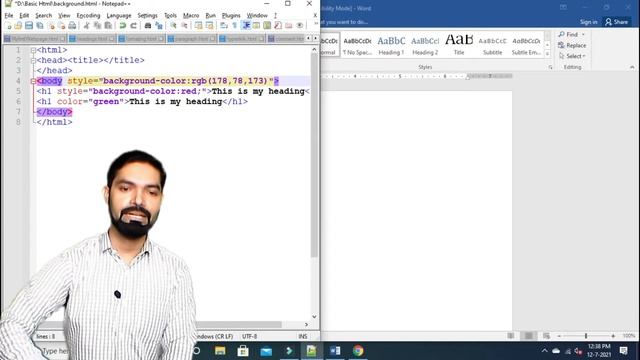Open Find with the binoculars icon
This screenshot has height=360, width=640.
click(148, 26)
